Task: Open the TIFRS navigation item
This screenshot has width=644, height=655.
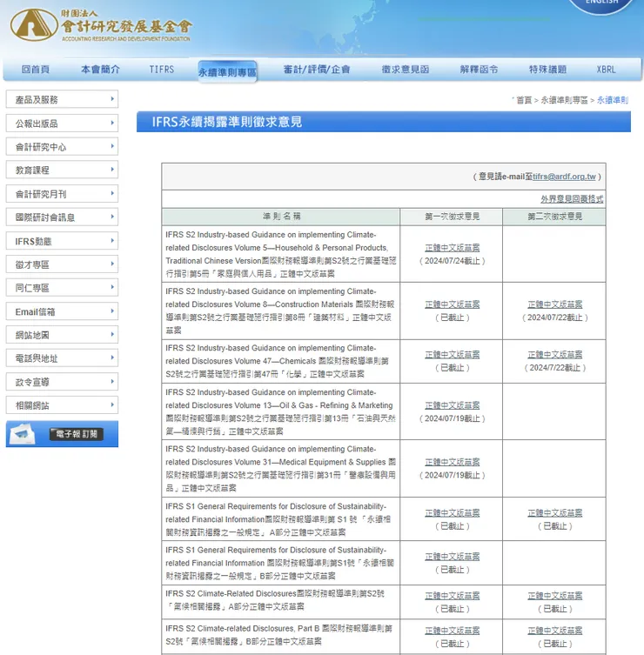Action: [x=162, y=70]
